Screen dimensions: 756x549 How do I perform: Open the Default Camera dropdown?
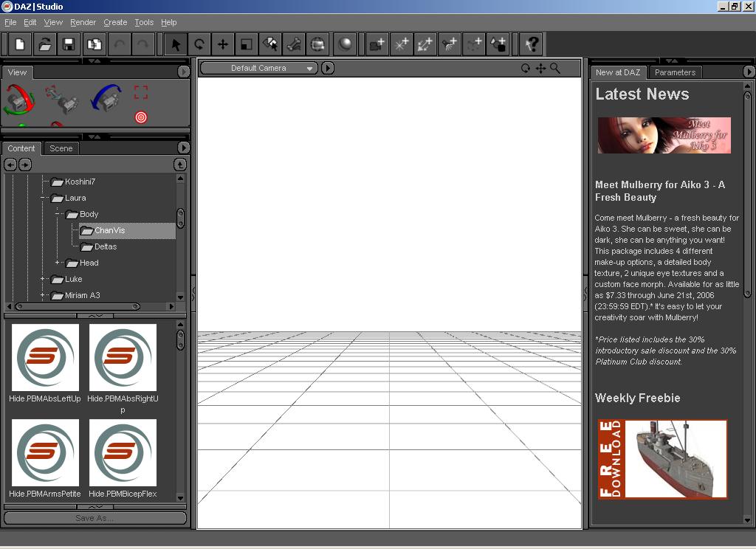pyautogui.click(x=259, y=69)
